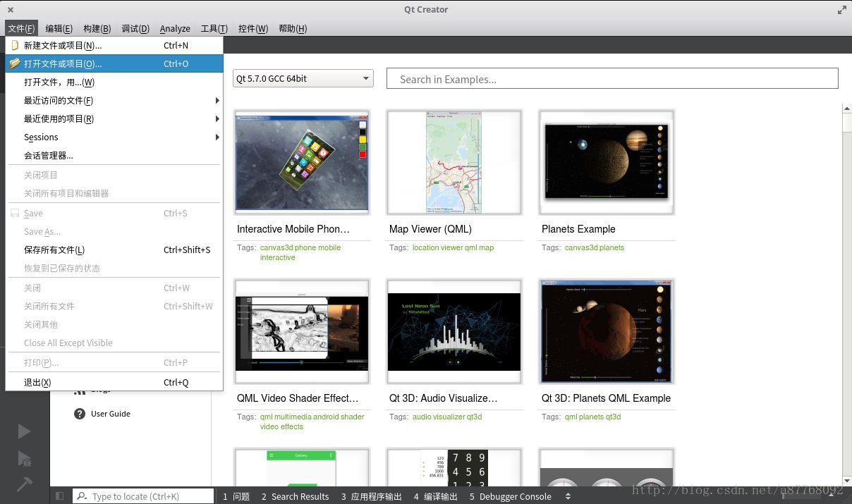This screenshot has height=504, width=852.
Task: Click the 'Map Viewer (QML)' title
Action: tap(430, 229)
